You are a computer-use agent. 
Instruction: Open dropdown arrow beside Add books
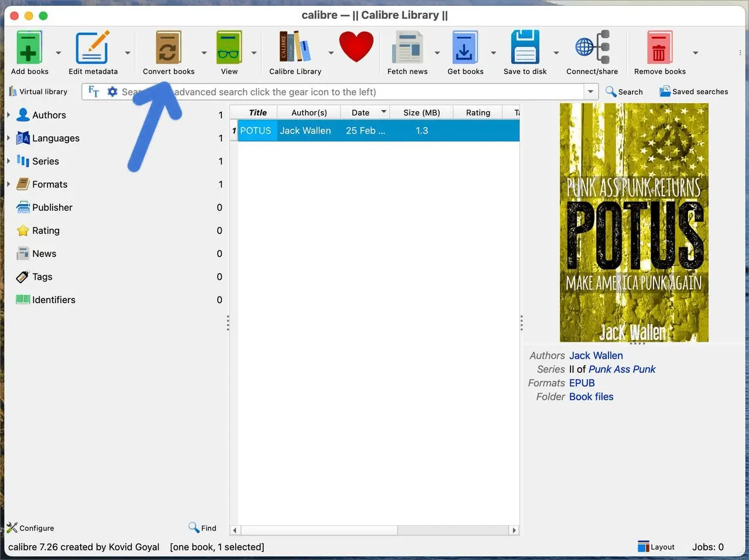pyautogui.click(x=59, y=53)
